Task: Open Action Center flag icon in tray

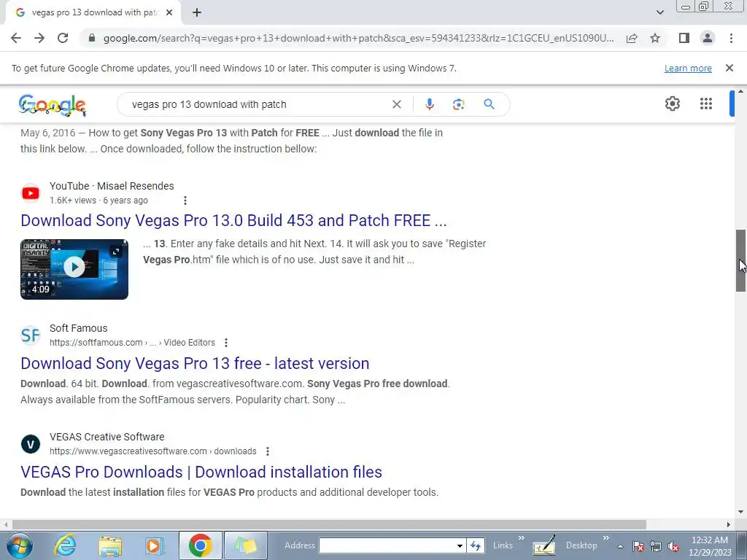Action: coord(638,547)
